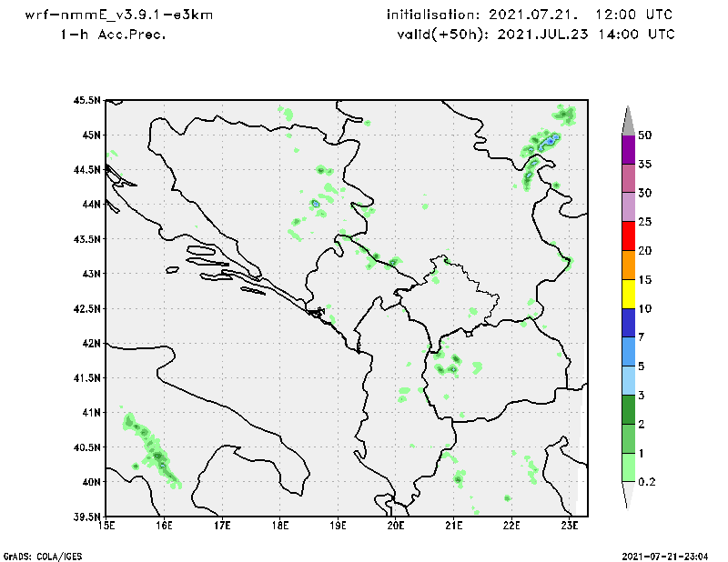Click the '44.5N' latitude axis label
The width and height of the screenshot is (728, 562).
[86, 170]
